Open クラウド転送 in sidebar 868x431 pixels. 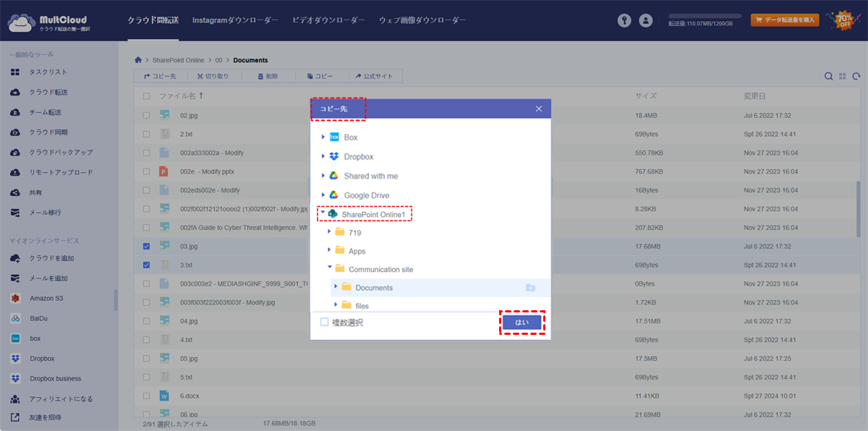48,93
